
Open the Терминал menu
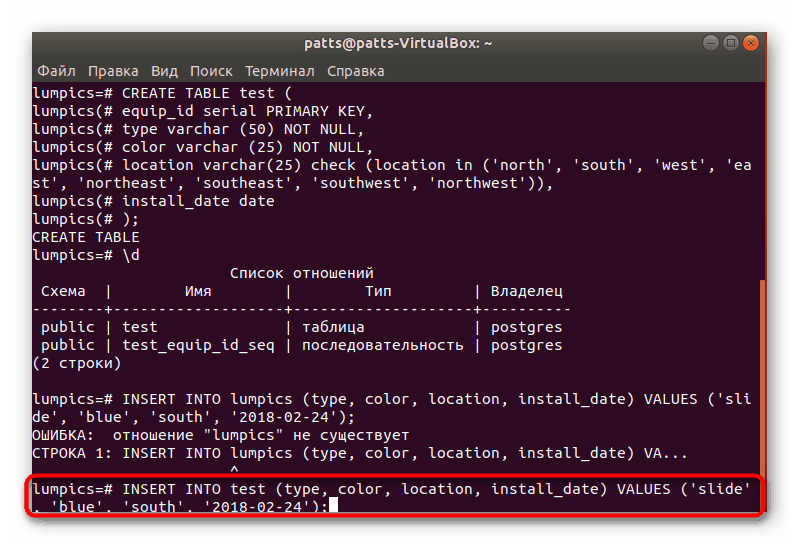pos(279,71)
